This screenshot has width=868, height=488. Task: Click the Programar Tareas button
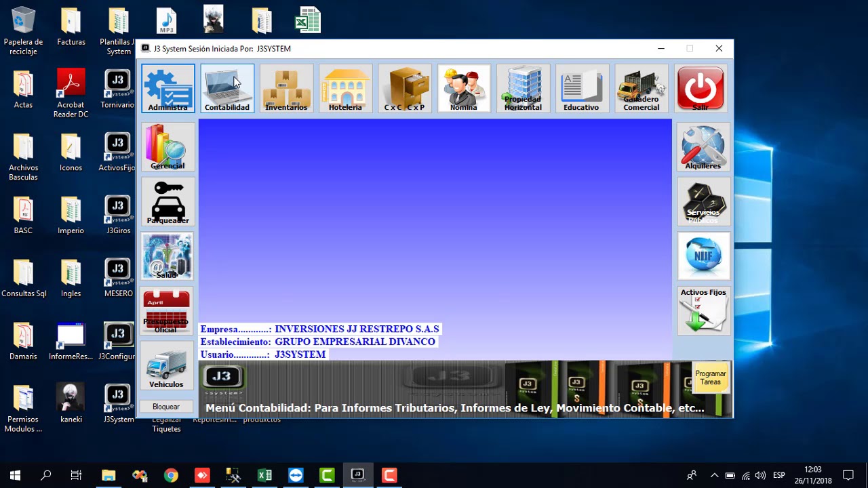click(x=711, y=378)
